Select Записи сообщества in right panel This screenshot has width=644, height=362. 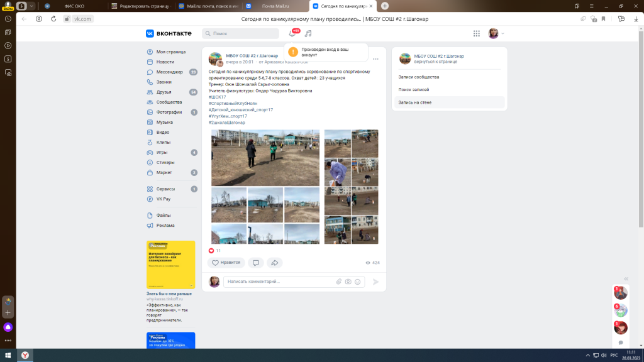419,77
